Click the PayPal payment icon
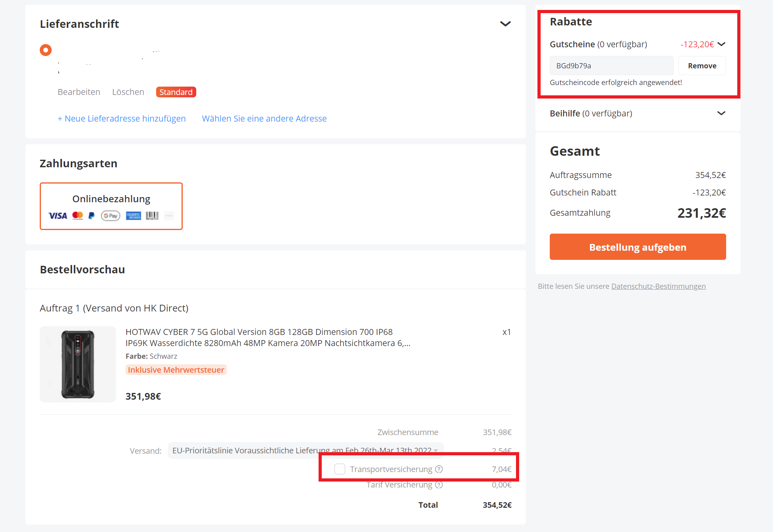 [x=91, y=215]
